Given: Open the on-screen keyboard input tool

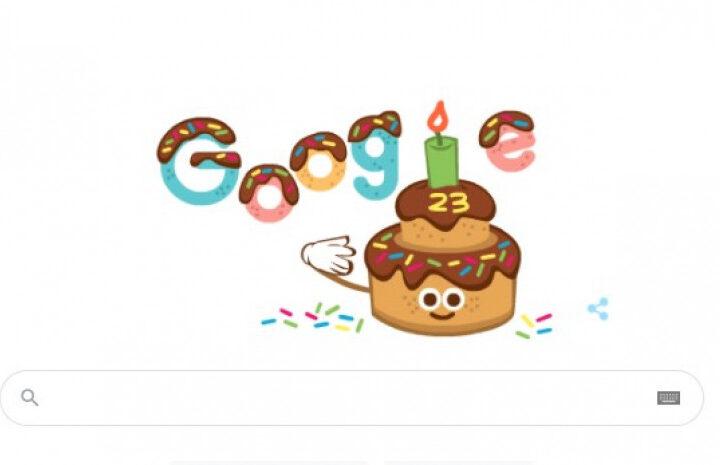Looking at the screenshot, I should [668, 398].
